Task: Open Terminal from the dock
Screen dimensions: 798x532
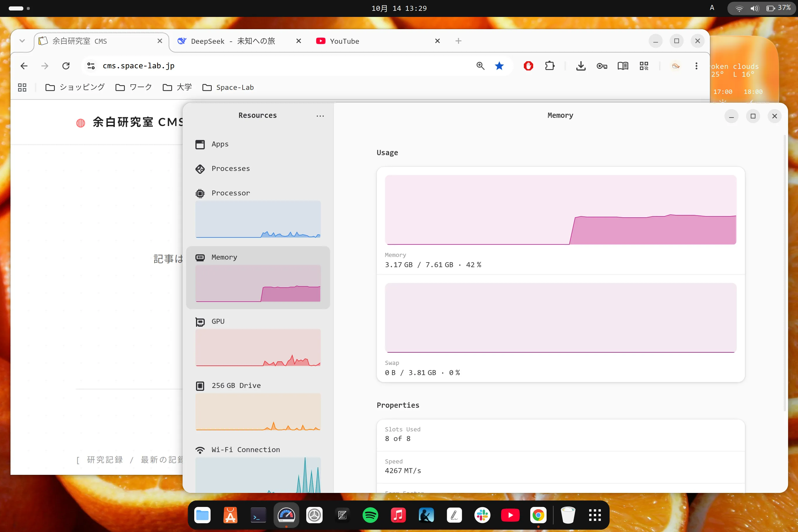Action: (258, 515)
